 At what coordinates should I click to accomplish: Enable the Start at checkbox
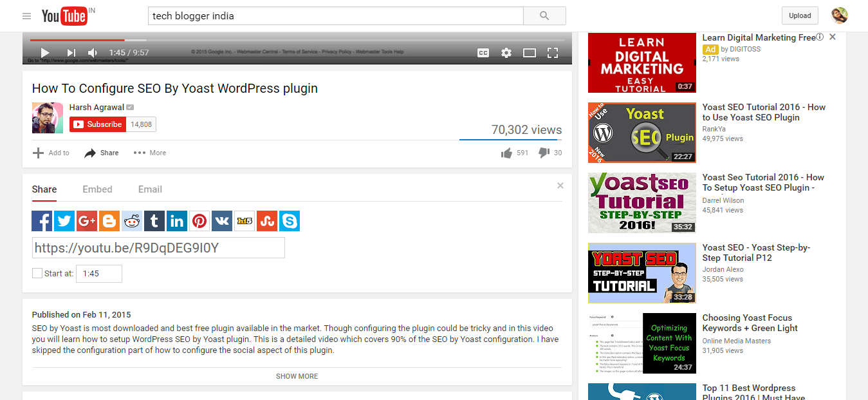(x=37, y=273)
